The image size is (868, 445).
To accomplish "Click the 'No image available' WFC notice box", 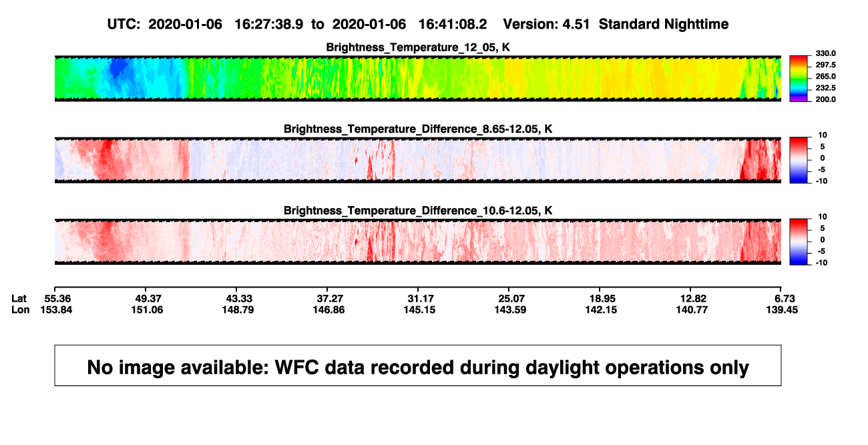I will coord(418,366).
